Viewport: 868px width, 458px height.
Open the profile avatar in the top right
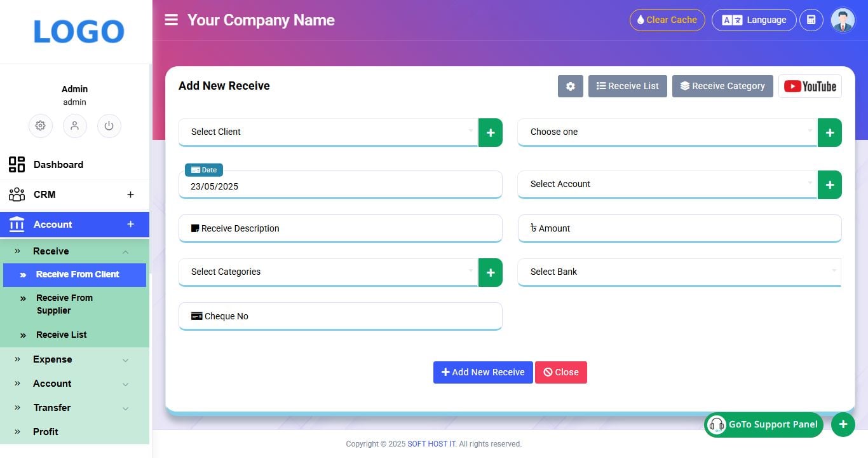coord(843,20)
